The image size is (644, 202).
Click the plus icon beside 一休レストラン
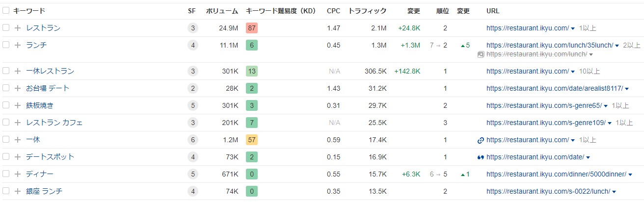coord(18,71)
